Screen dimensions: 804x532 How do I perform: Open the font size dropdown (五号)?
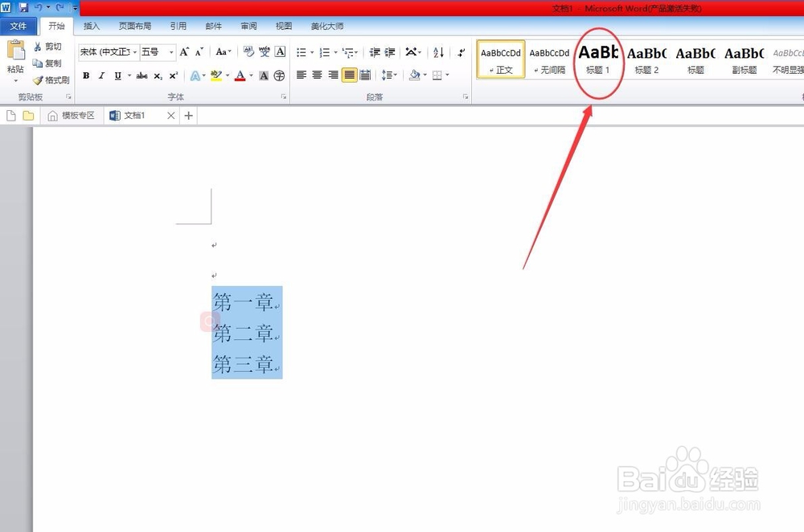171,52
